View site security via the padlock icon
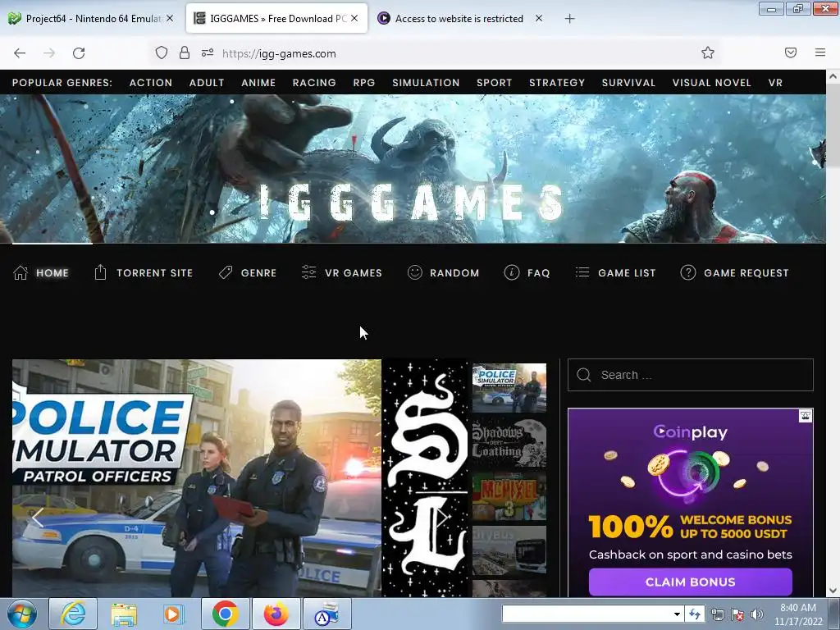 point(185,52)
